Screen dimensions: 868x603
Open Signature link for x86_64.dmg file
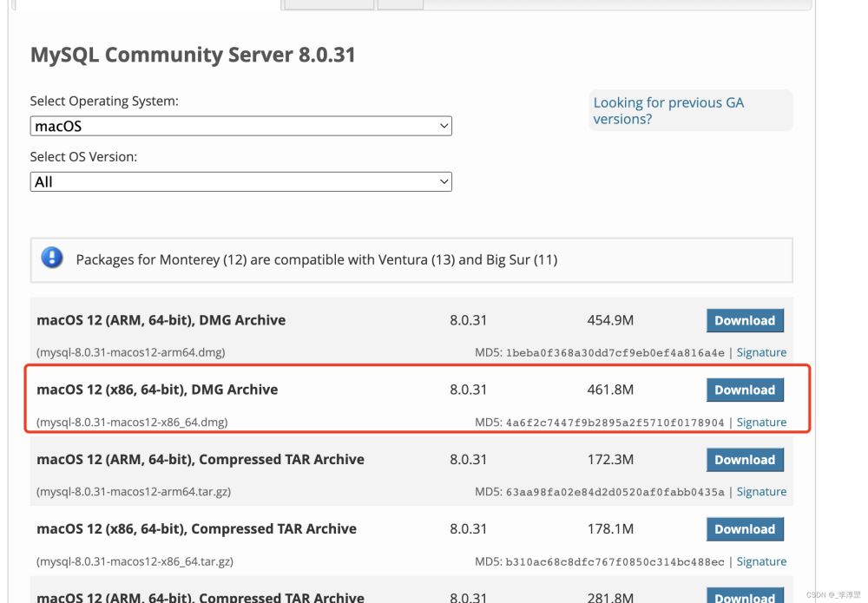pos(761,423)
